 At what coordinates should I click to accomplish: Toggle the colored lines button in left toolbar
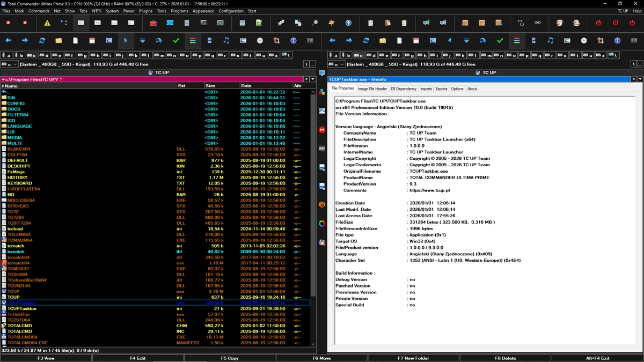193,41
